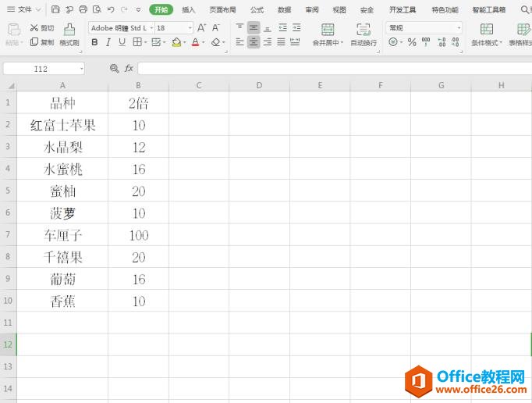Cut selection with 剪切

click(x=42, y=28)
